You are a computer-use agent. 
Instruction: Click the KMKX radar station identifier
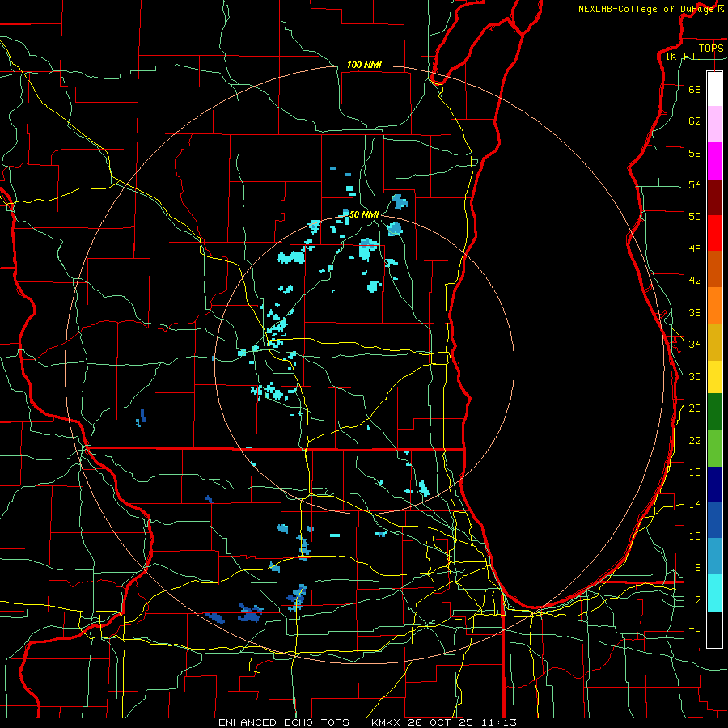[x=387, y=722]
